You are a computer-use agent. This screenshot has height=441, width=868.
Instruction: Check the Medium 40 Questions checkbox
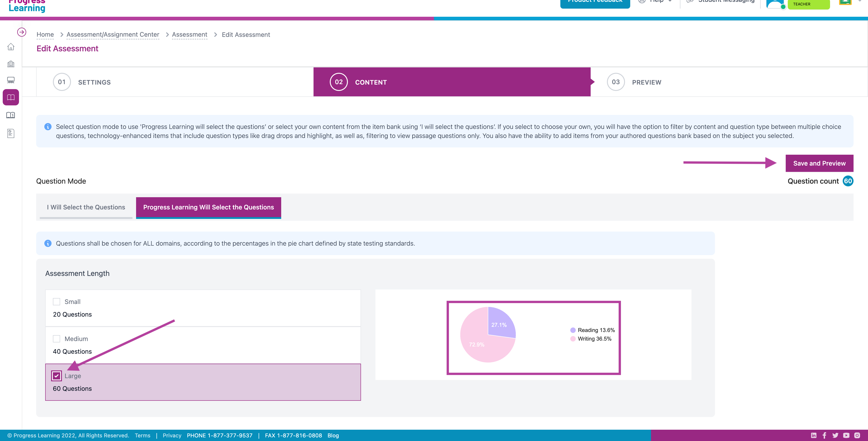click(56, 339)
